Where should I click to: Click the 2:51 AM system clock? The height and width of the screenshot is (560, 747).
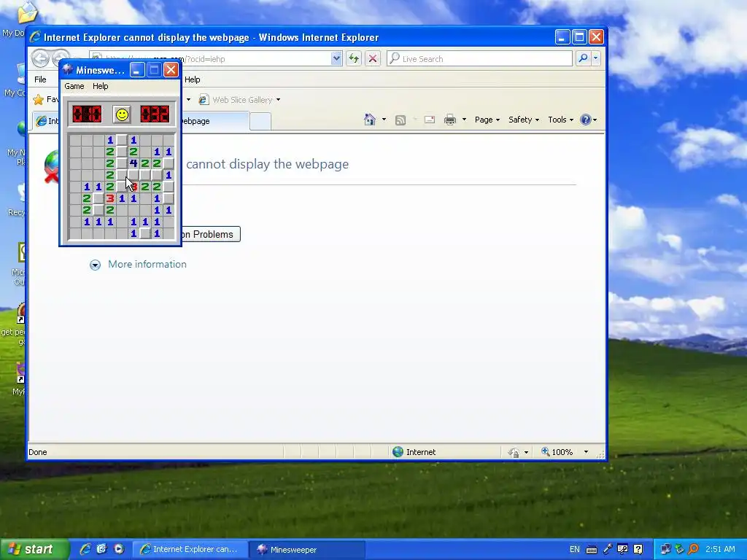pyautogui.click(x=720, y=549)
